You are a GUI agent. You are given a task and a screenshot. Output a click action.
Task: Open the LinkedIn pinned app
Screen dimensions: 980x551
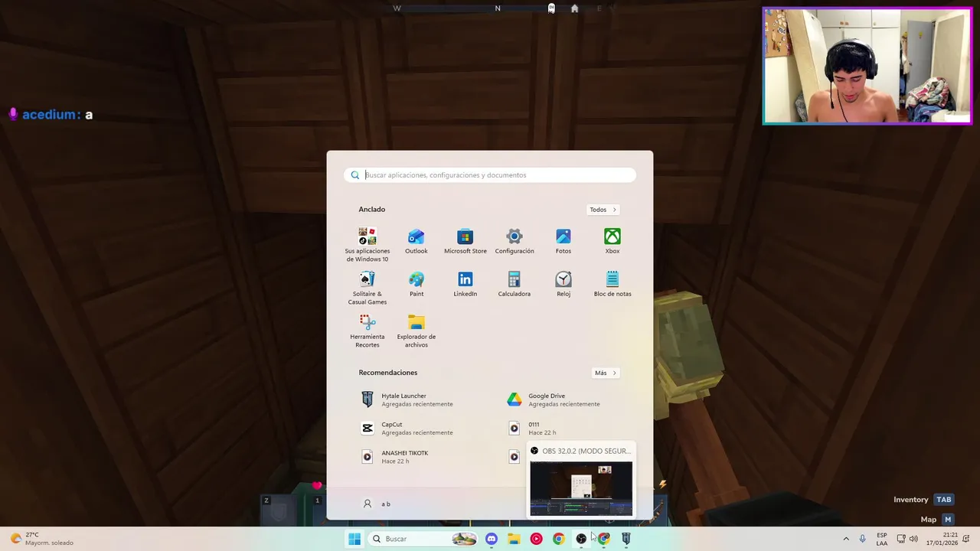click(x=465, y=284)
